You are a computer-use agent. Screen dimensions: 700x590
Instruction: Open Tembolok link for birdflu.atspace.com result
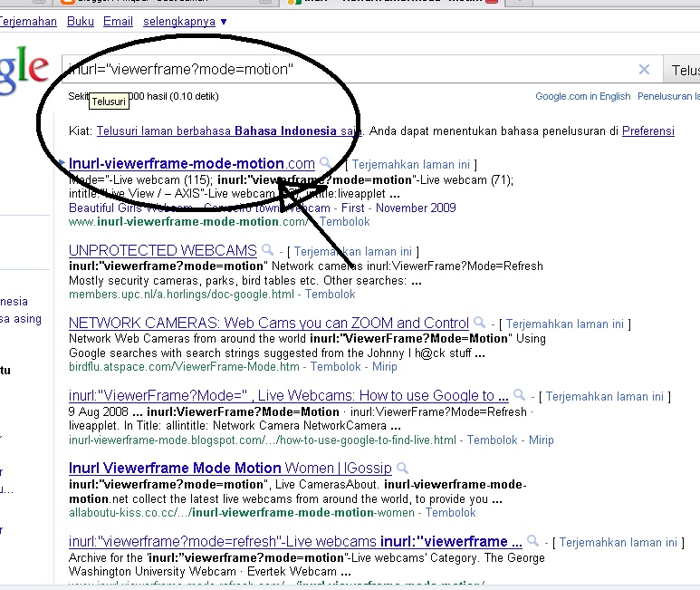pyautogui.click(x=335, y=367)
